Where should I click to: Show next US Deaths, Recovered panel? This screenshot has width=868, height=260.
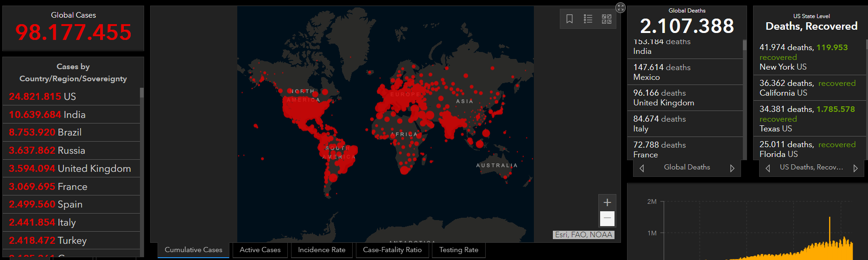[x=855, y=168]
